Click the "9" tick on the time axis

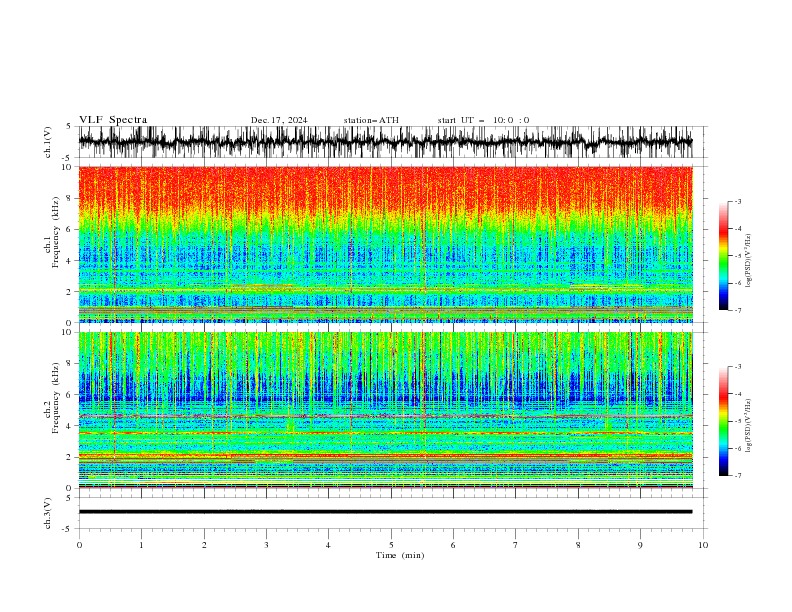coord(640,545)
